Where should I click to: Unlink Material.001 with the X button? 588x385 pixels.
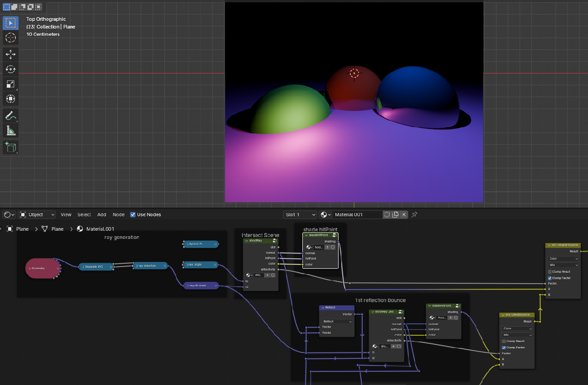(404, 214)
